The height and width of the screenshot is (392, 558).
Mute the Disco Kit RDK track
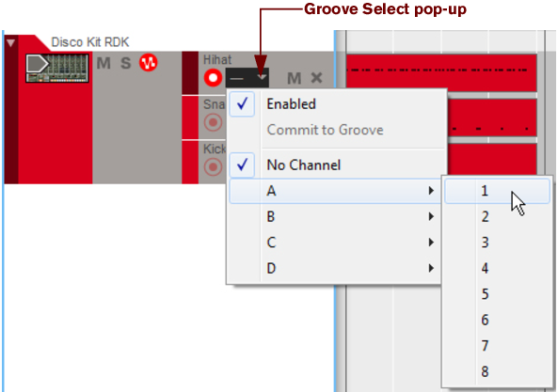coord(104,63)
